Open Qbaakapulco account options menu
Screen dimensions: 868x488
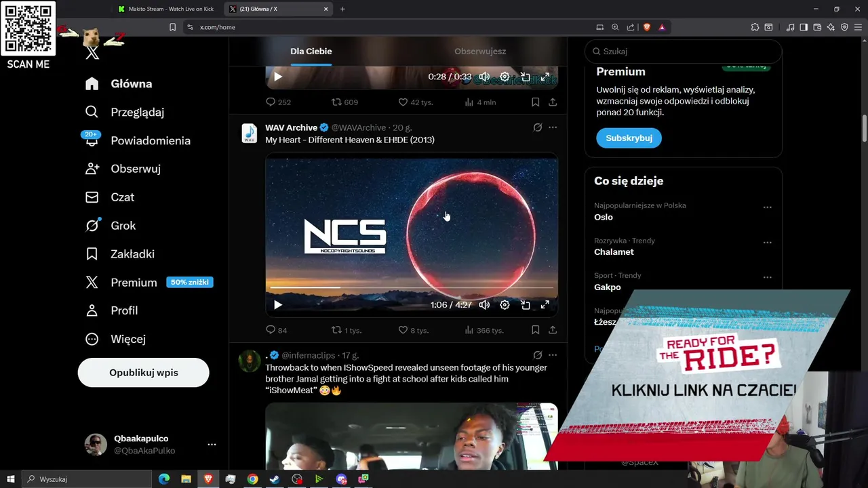212,445
